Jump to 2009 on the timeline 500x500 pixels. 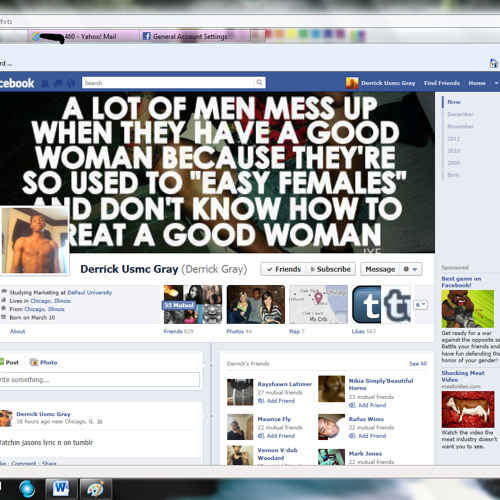[x=453, y=163]
